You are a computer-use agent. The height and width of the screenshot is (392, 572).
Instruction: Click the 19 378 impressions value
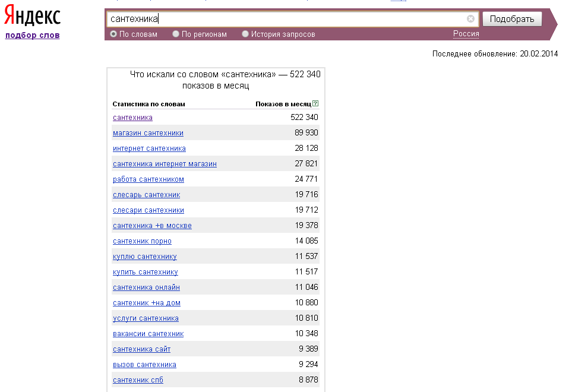coord(306,225)
